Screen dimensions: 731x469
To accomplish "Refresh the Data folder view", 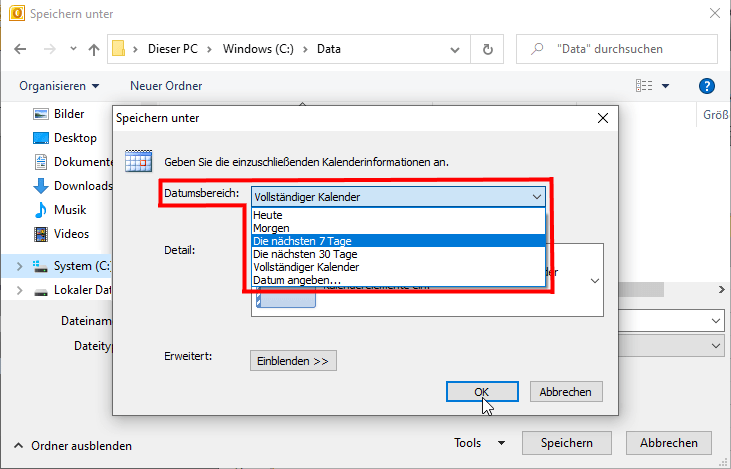I will [x=487, y=49].
